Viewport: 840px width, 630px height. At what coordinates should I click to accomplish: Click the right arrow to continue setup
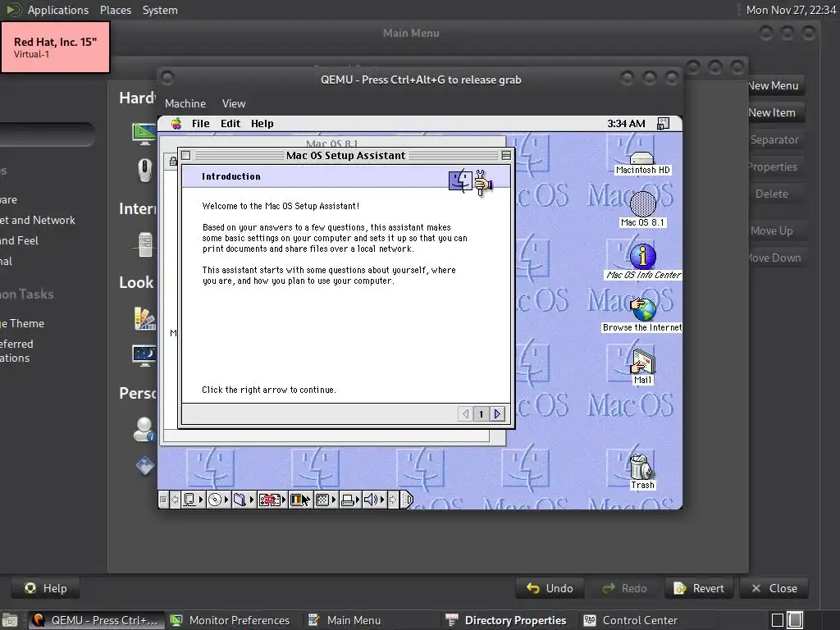(x=498, y=413)
